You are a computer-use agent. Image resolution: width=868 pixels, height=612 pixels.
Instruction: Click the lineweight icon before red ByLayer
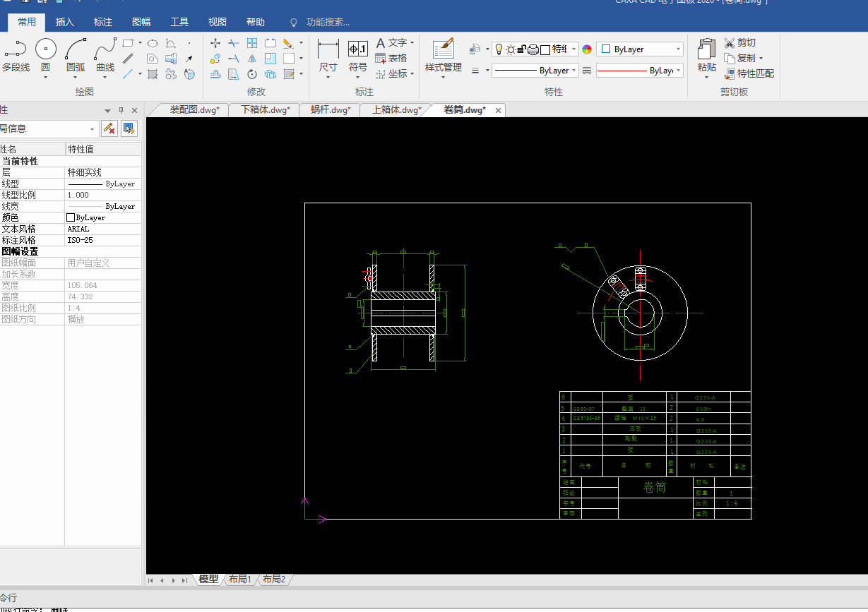click(x=586, y=71)
